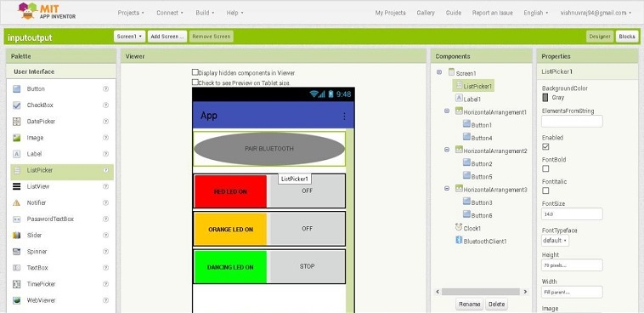644x313 pixels.
Task: Collapse the Screen1 tree node
Action: tap(439, 72)
